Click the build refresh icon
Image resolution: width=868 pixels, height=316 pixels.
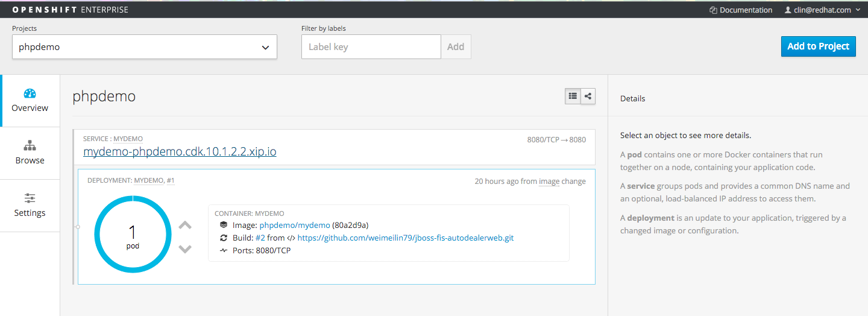(x=224, y=238)
